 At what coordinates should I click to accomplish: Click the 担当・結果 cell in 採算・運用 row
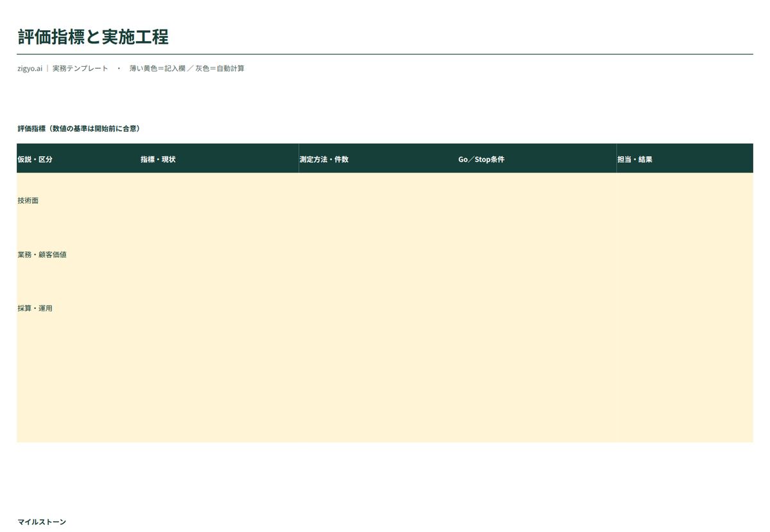[x=685, y=308]
